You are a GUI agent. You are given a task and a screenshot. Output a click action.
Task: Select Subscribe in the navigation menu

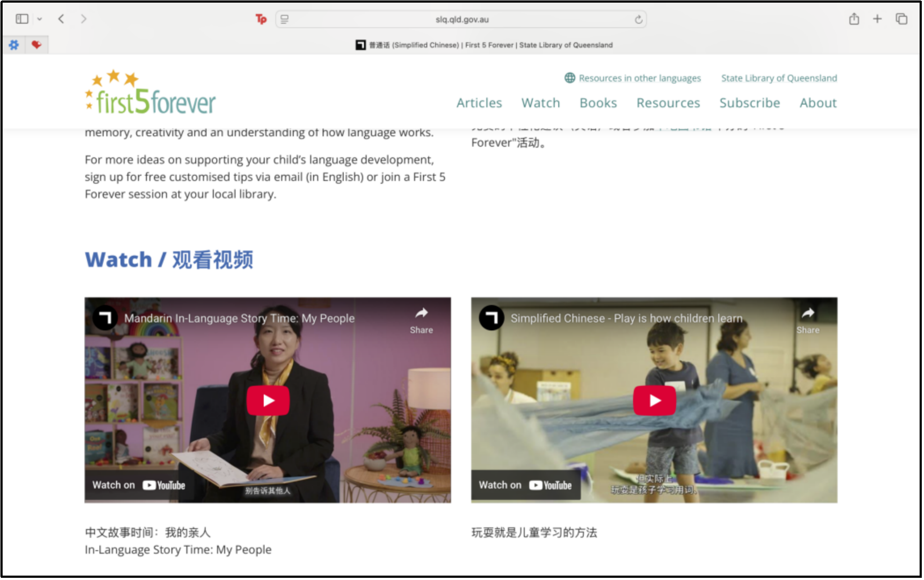coord(749,103)
